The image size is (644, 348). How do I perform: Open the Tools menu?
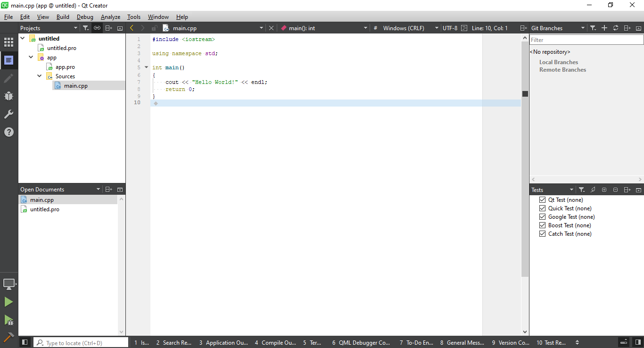click(134, 17)
